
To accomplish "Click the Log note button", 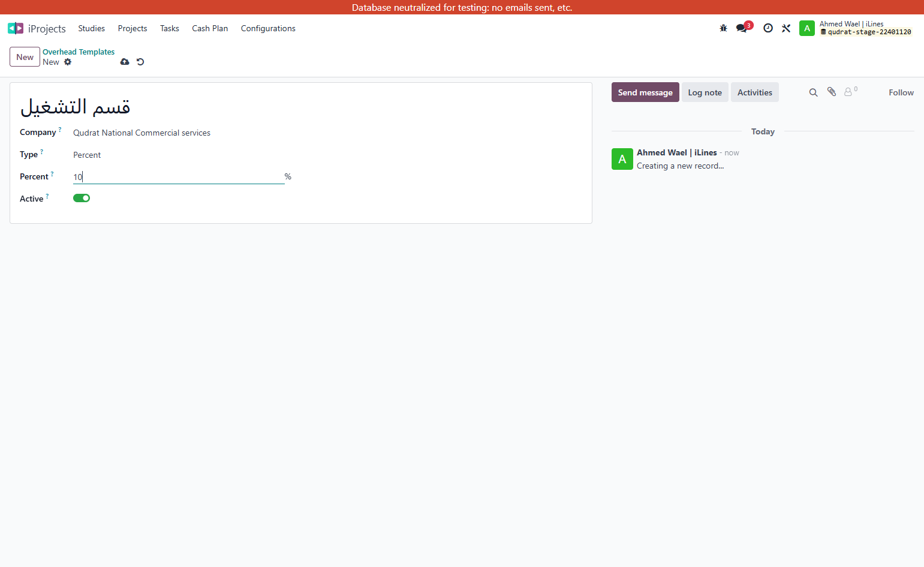I will click(x=705, y=92).
